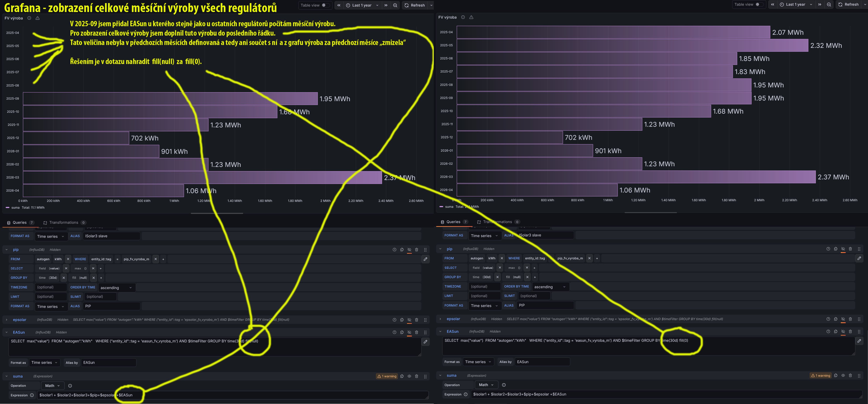This screenshot has height=404, width=868.
Task: Expand the epsolar query row, left panel
Action: [x=6, y=320]
